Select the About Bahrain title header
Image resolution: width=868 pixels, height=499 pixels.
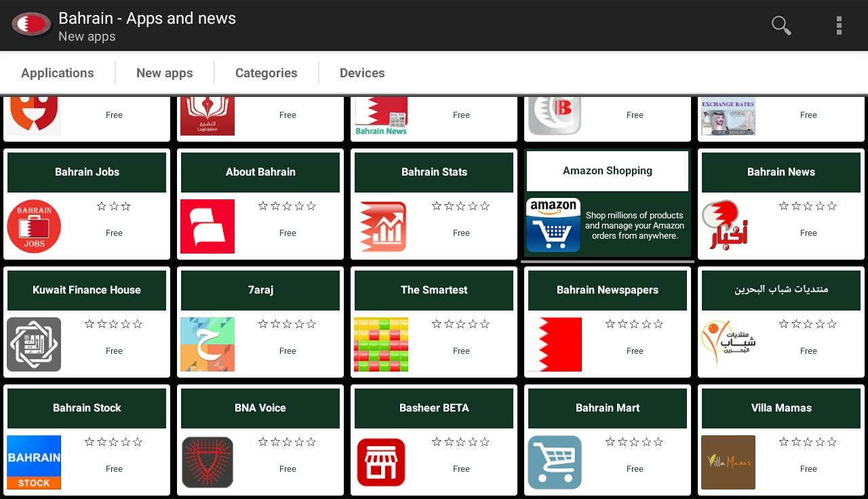tap(260, 172)
